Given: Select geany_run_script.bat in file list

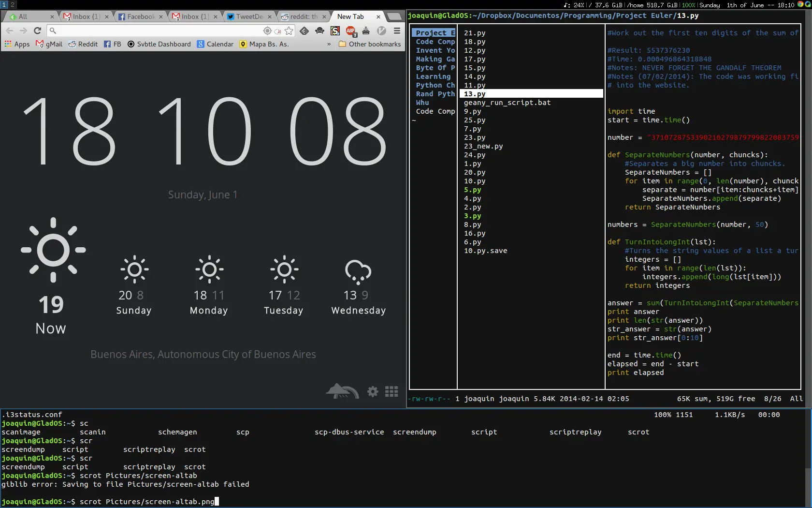Looking at the screenshot, I should click(507, 103).
